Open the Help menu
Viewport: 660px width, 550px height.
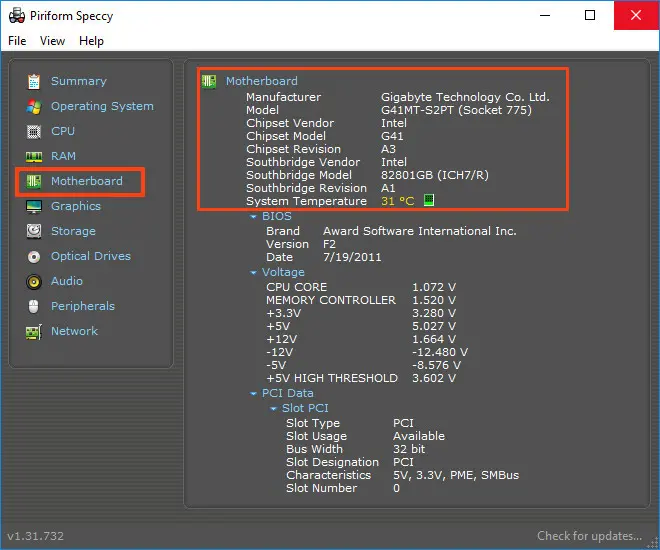(91, 41)
